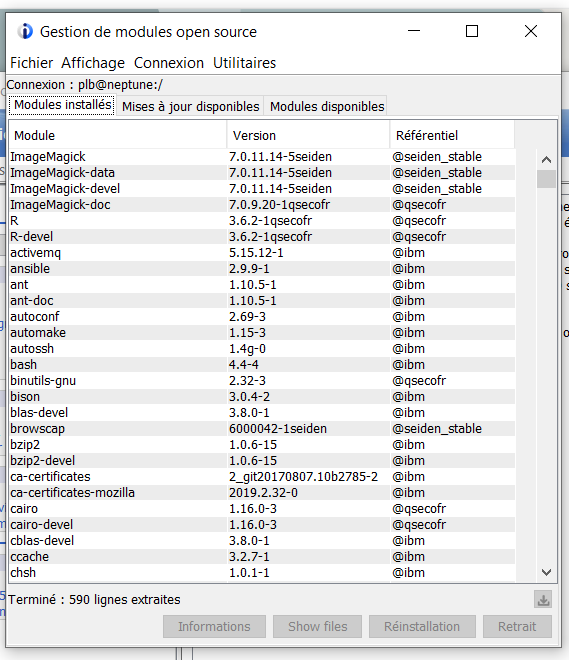This screenshot has width=569, height=660.
Task: Select the R module row
Action: point(262,221)
